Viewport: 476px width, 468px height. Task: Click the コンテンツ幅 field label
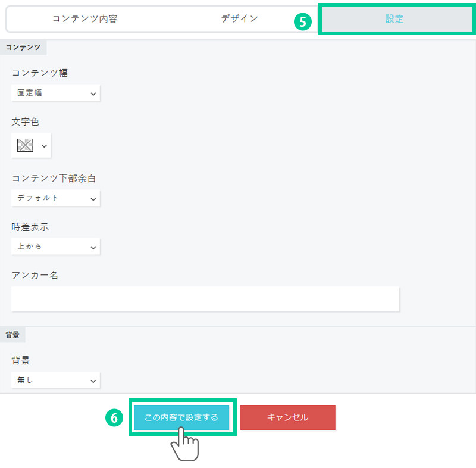point(40,73)
